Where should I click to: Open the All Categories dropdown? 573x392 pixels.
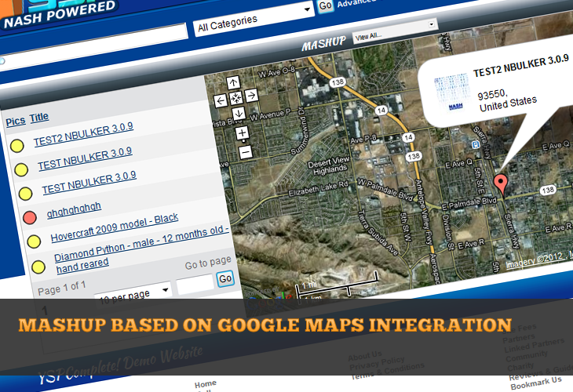254,20
